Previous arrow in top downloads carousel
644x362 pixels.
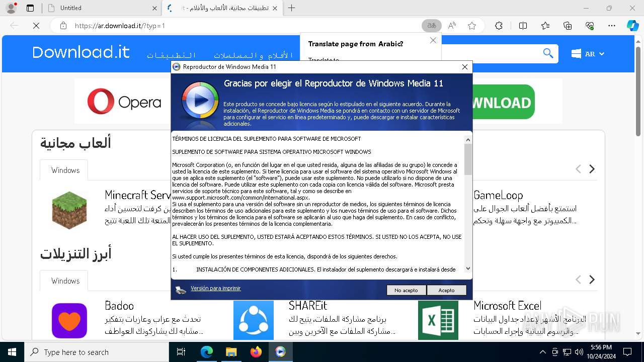coord(578,280)
